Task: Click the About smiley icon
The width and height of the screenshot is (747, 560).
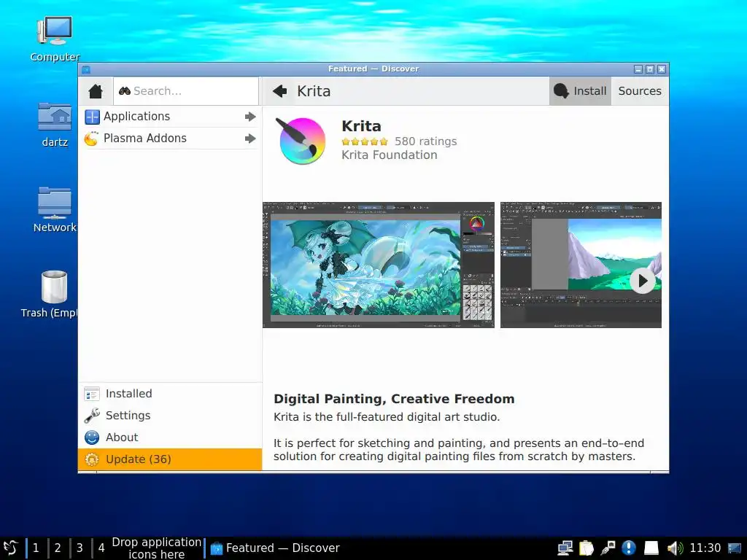Action: point(91,437)
